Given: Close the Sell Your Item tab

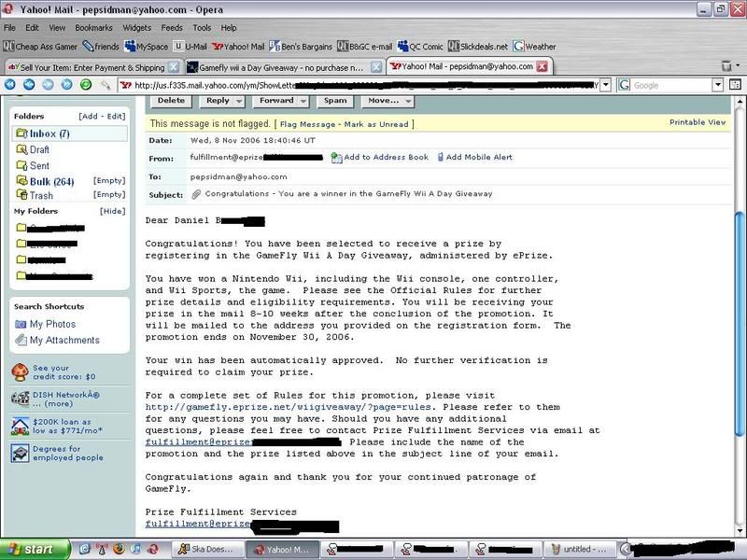Looking at the screenshot, I should [x=175, y=67].
